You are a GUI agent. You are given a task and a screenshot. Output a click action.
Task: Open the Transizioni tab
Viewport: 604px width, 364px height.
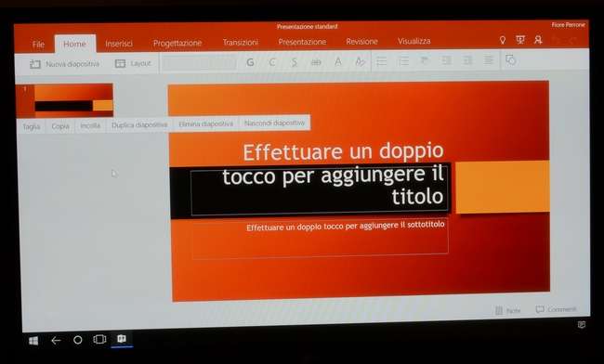(241, 43)
